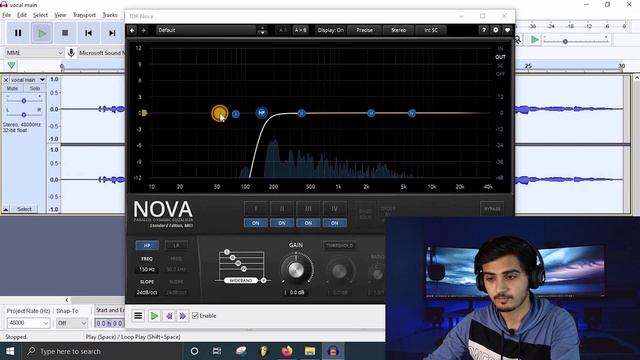Viewport: 640px width, 360px height.
Task: Click the Audacity green Play transport button
Action: tap(42, 33)
